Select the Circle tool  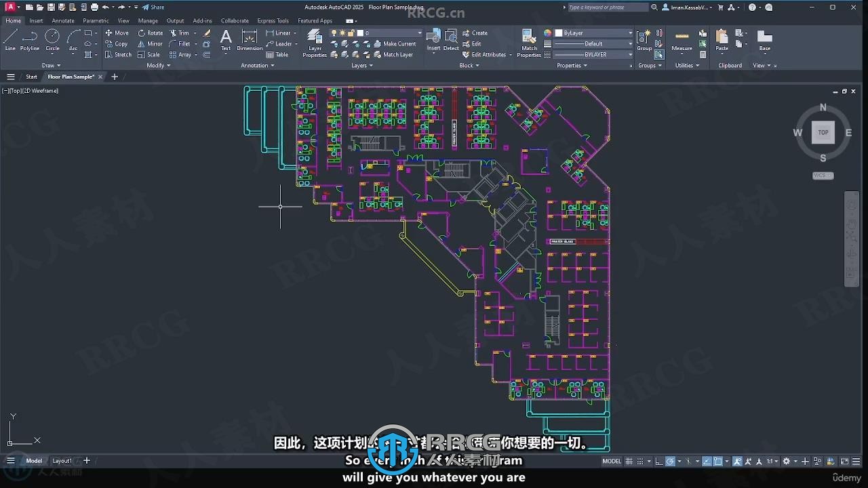coord(52,40)
